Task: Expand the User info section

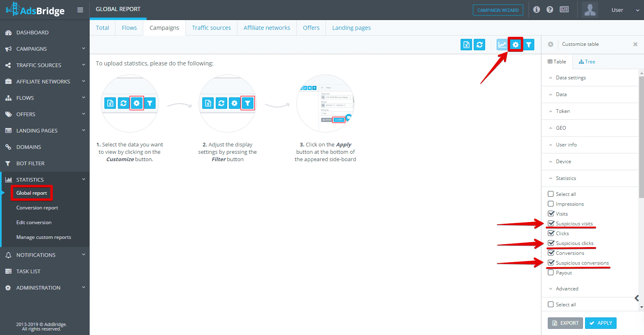Action: (590, 145)
